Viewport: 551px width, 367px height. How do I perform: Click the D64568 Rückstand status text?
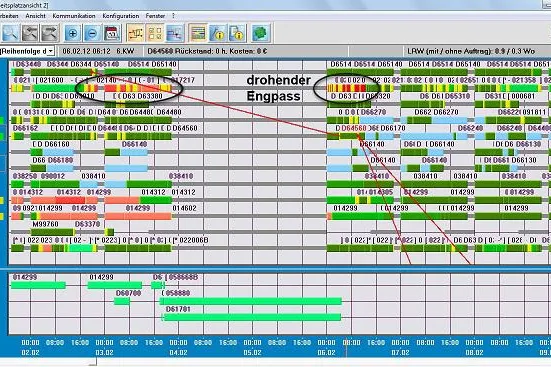point(207,51)
